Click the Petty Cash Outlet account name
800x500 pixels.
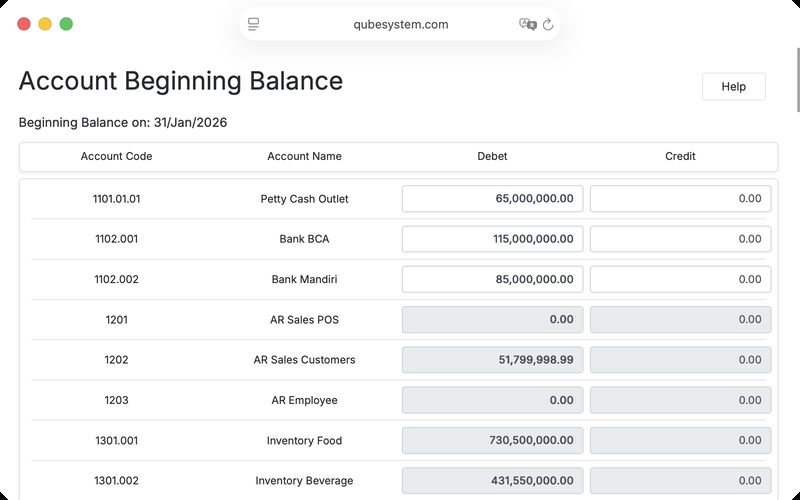(x=305, y=199)
